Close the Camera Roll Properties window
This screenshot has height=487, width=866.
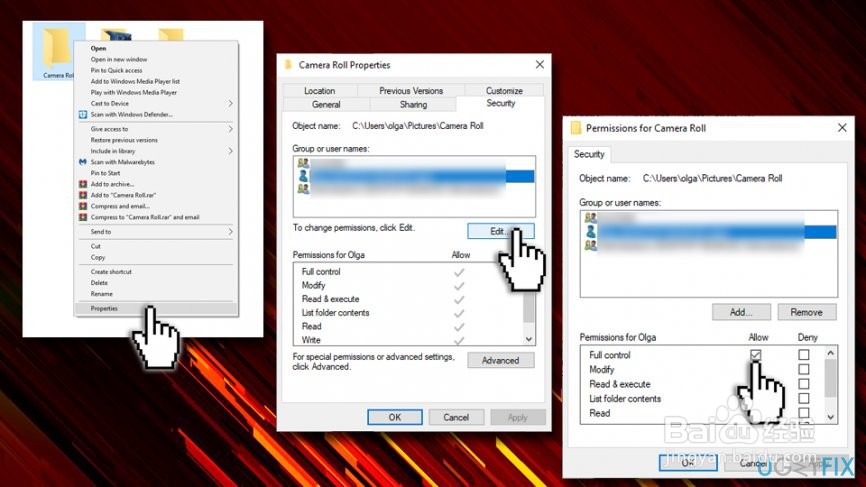point(540,65)
